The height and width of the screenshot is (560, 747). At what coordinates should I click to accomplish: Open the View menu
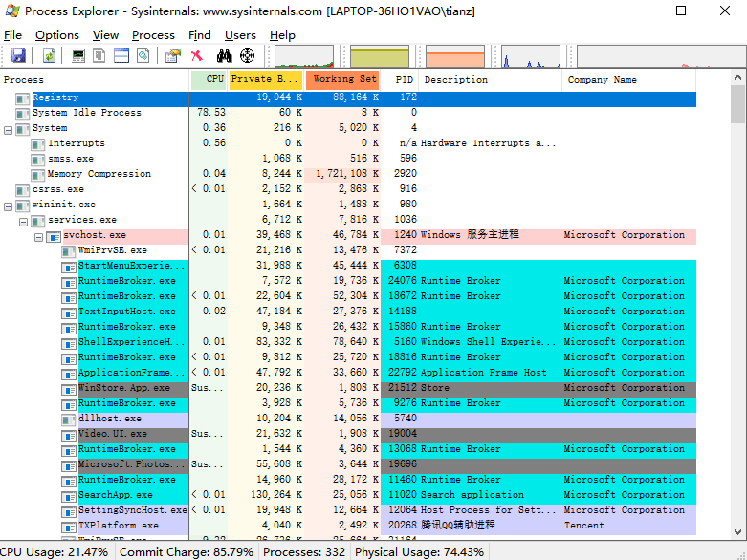click(x=105, y=35)
